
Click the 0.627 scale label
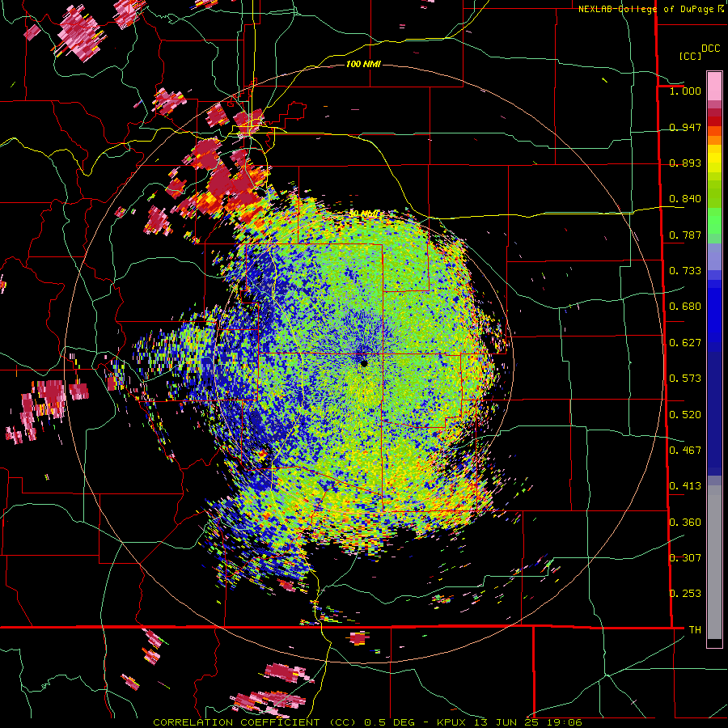685,343
